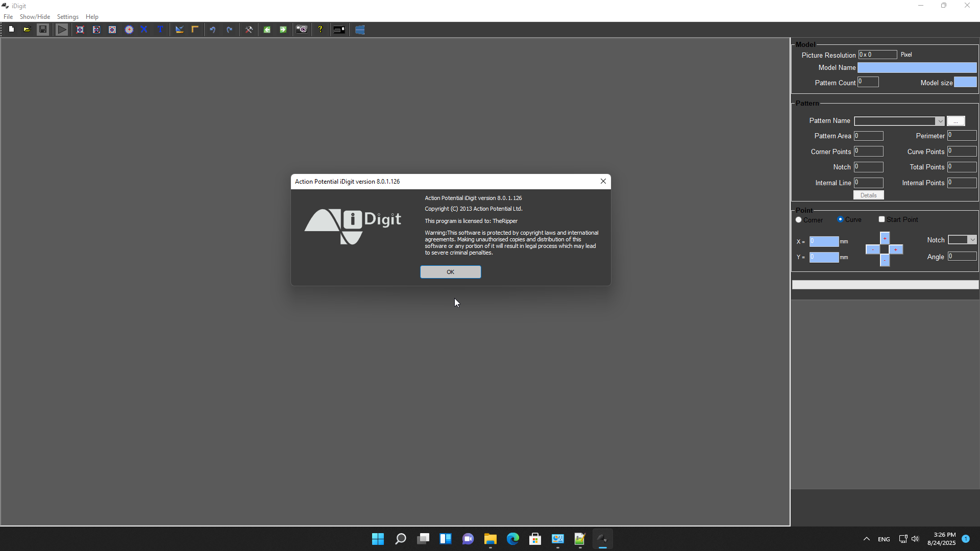Open the Notch dropdown in Point panel
980x551 pixels.
[972, 240]
